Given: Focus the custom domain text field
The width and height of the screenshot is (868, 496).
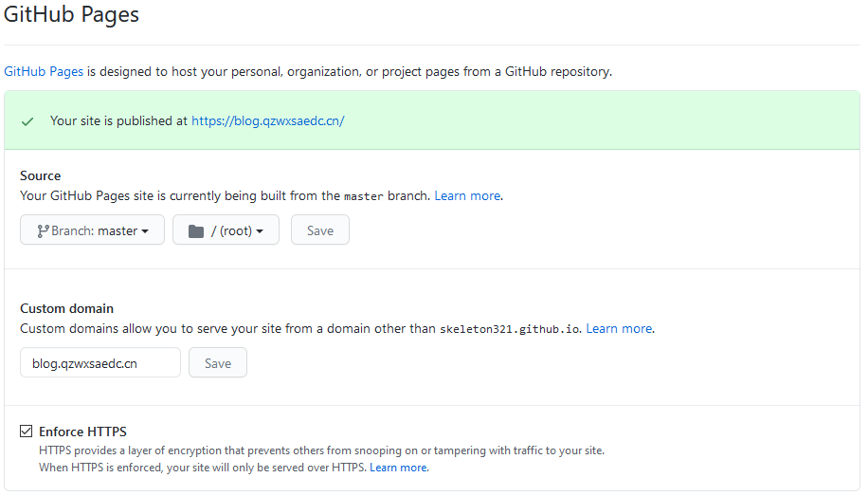Looking at the screenshot, I should [x=100, y=363].
